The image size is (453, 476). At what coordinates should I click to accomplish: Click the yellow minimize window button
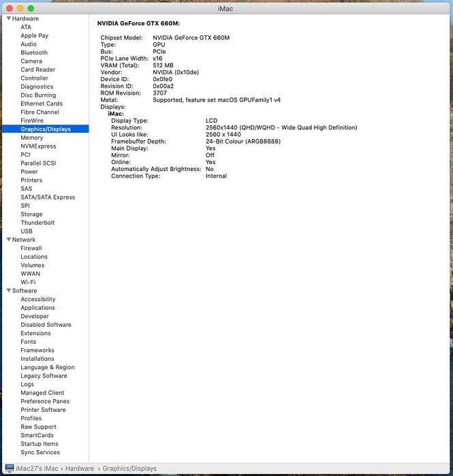pos(20,8)
